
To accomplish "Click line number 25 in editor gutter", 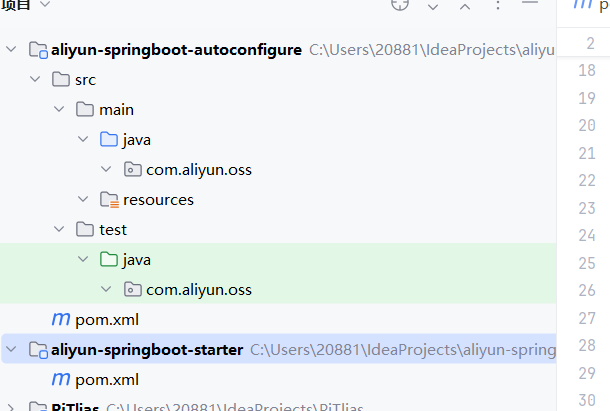I will 587,262.
